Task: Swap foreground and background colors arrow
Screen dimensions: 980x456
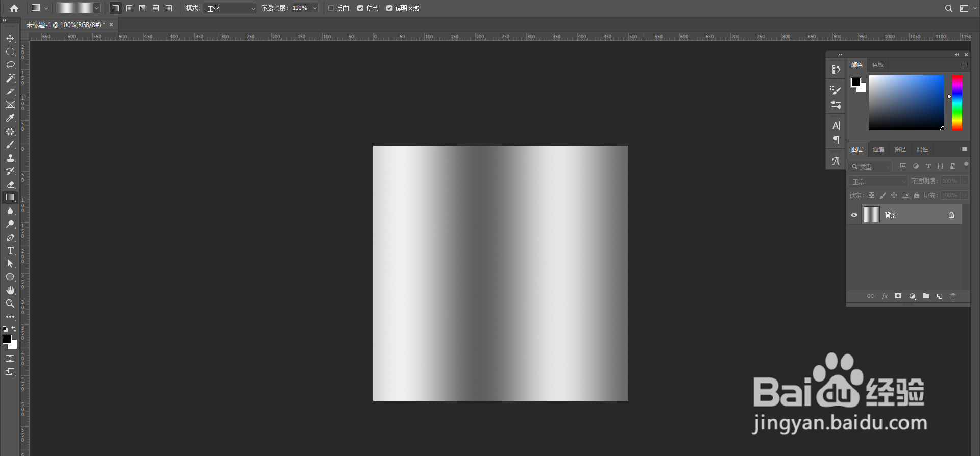Action: pos(14,329)
